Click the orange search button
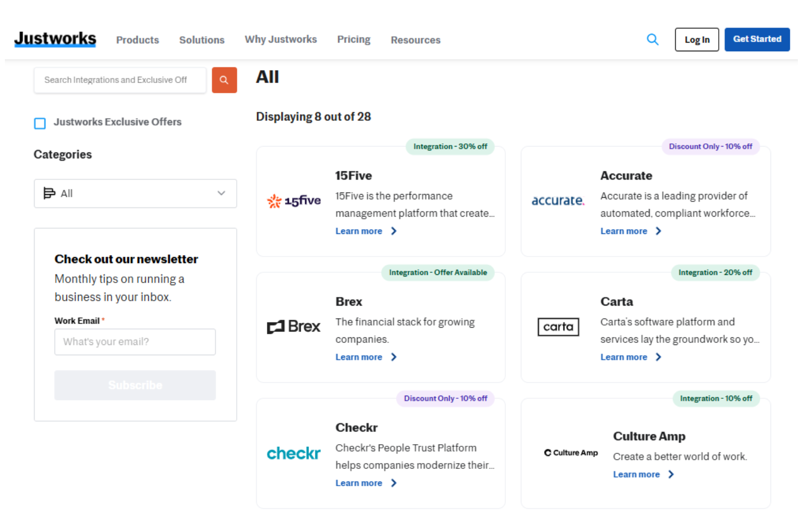Image resolution: width=798 pixels, height=532 pixels. click(x=224, y=80)
